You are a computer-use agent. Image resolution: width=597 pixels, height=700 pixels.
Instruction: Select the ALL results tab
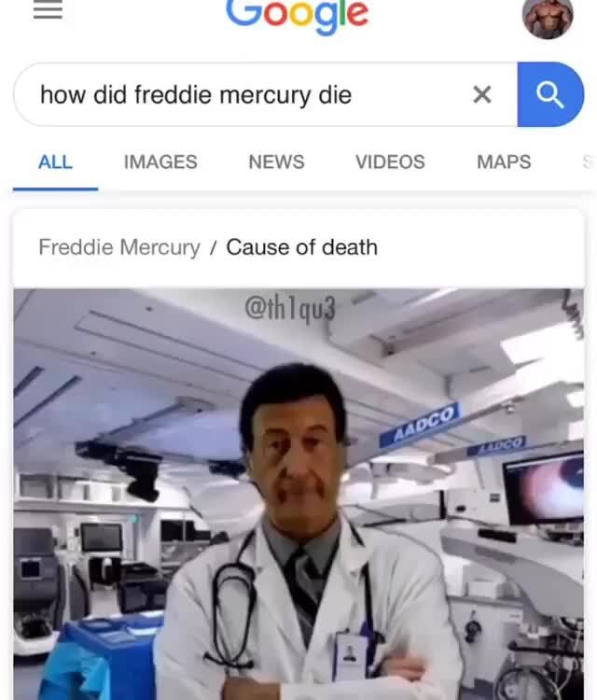[55, 162]
